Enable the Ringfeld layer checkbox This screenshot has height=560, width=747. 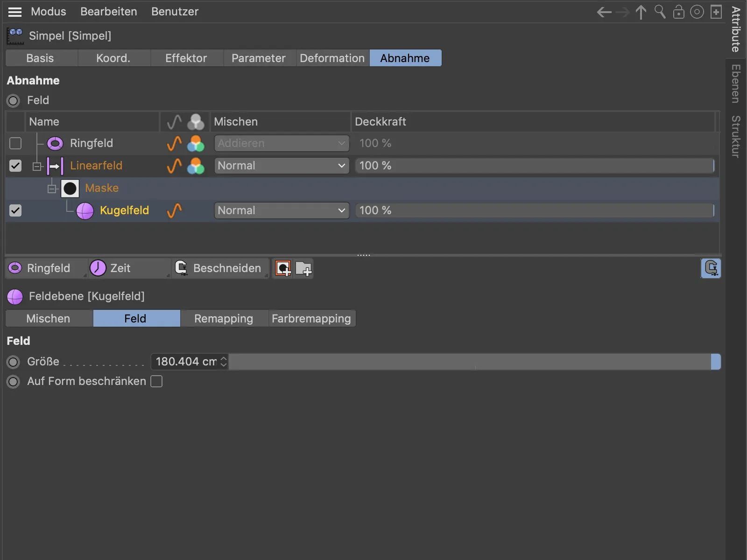tap(15, 143)
